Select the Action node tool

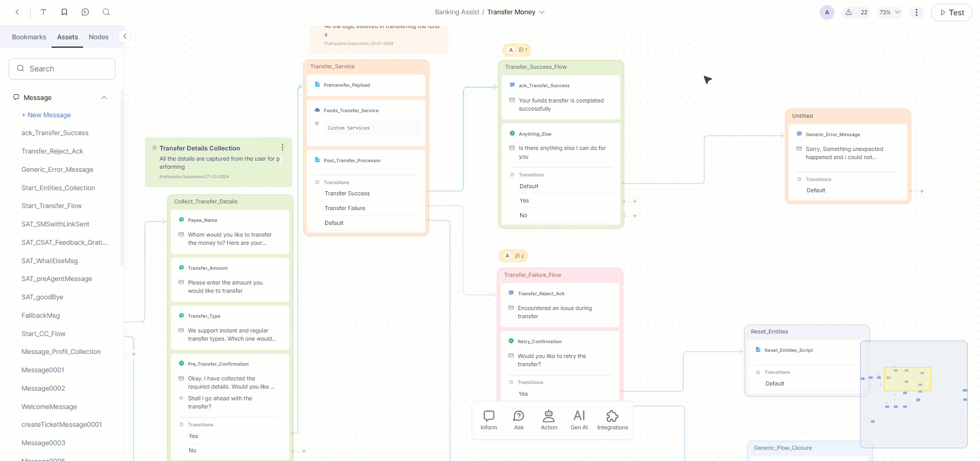[549, 420]
